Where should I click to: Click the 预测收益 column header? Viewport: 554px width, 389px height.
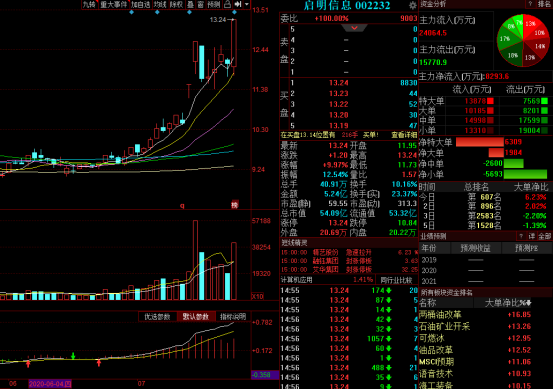475,248
